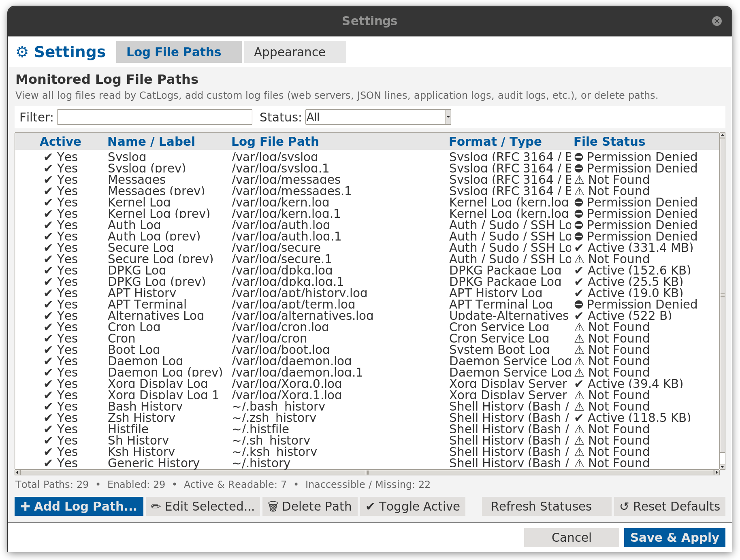
Task: Click the Filter text input field
Action: 154,117
